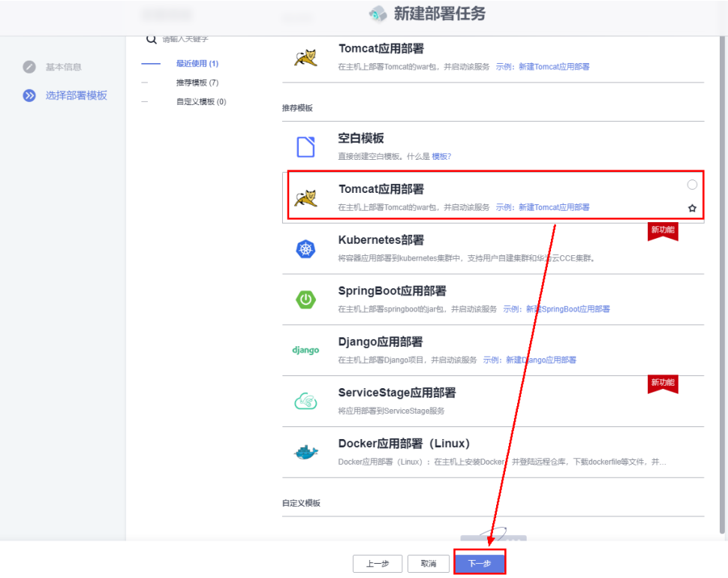Click 取消 button

(429, 564)
